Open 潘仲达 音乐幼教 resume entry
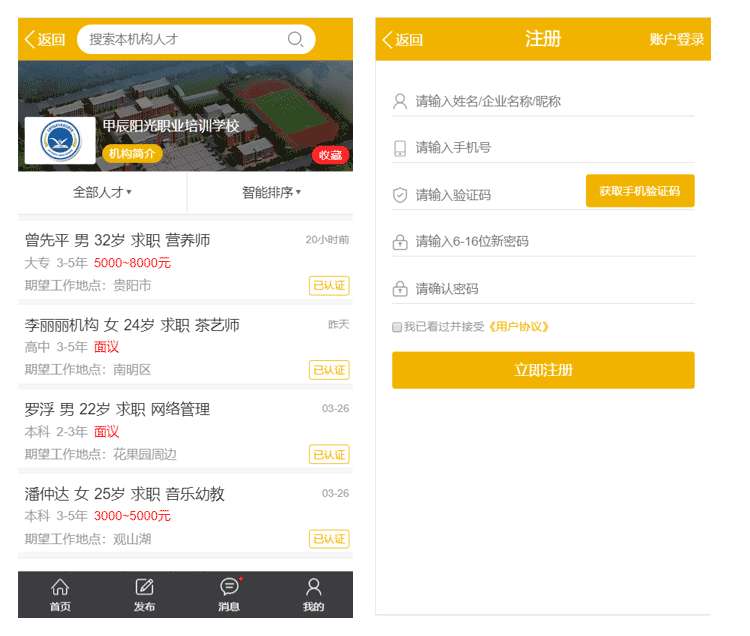This screenshot has height=636, width=750. pos(186,515)
